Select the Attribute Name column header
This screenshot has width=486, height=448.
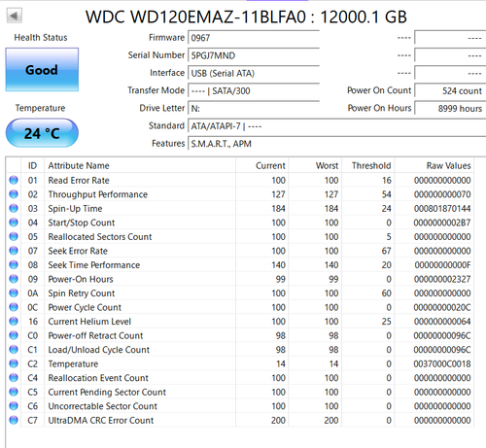click(x=140, y=165)
